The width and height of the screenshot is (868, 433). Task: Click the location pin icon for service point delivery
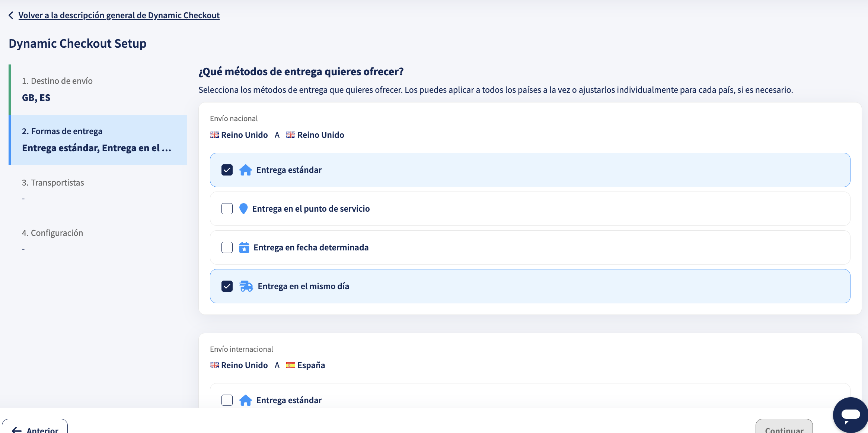pos(243,209)
